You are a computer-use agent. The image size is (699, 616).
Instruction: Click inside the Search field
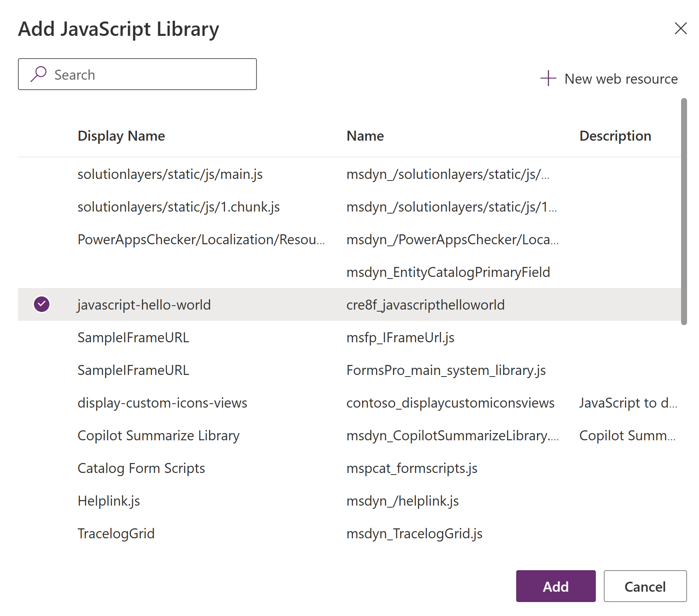151,74
